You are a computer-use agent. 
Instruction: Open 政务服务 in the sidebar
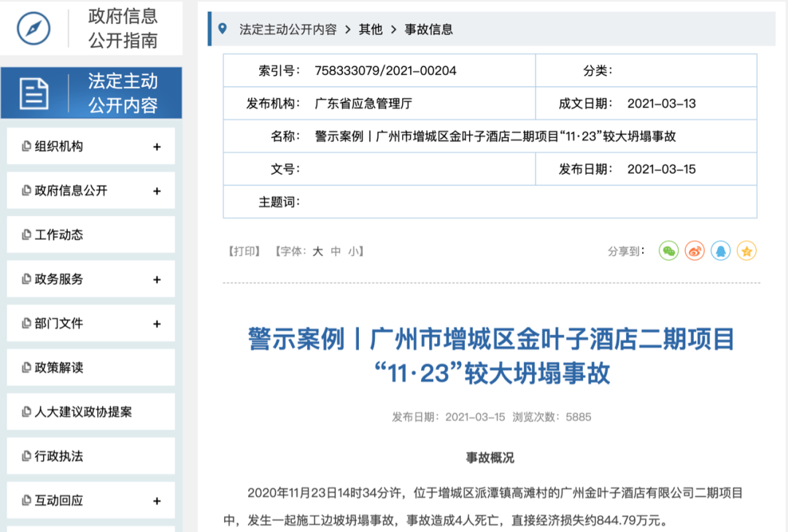point(91,279)
